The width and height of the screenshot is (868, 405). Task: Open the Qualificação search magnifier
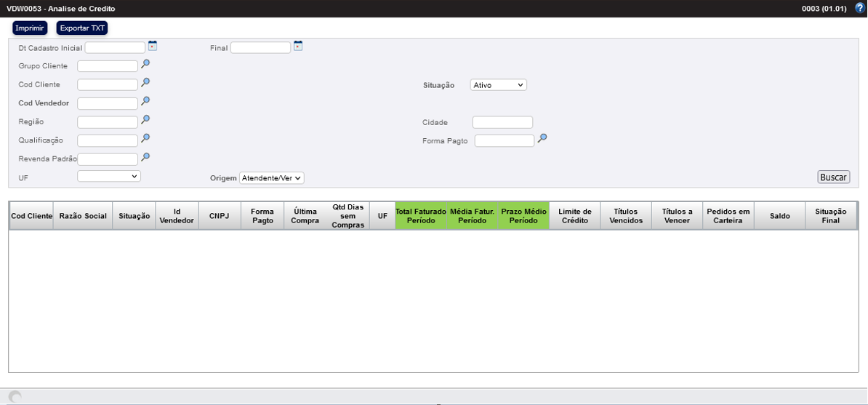tap(145, 138)
